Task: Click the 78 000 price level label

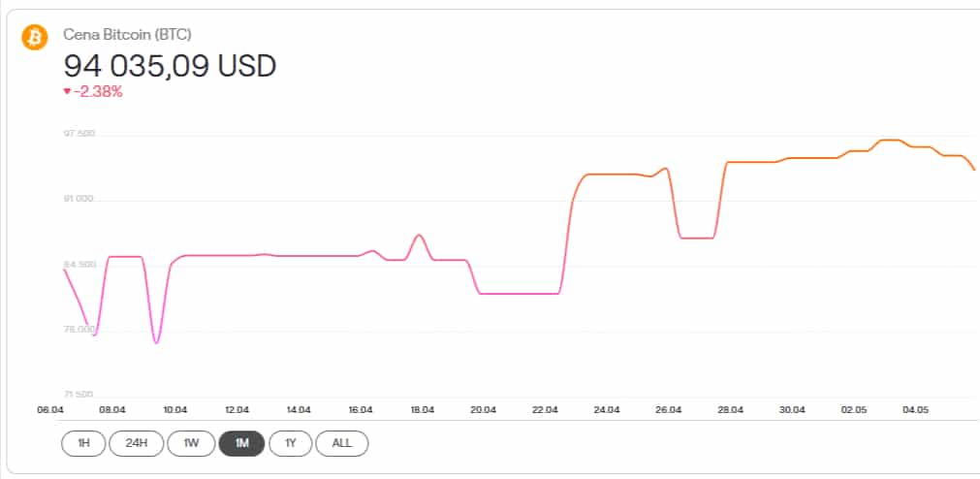Action: (x=79, y=330)
